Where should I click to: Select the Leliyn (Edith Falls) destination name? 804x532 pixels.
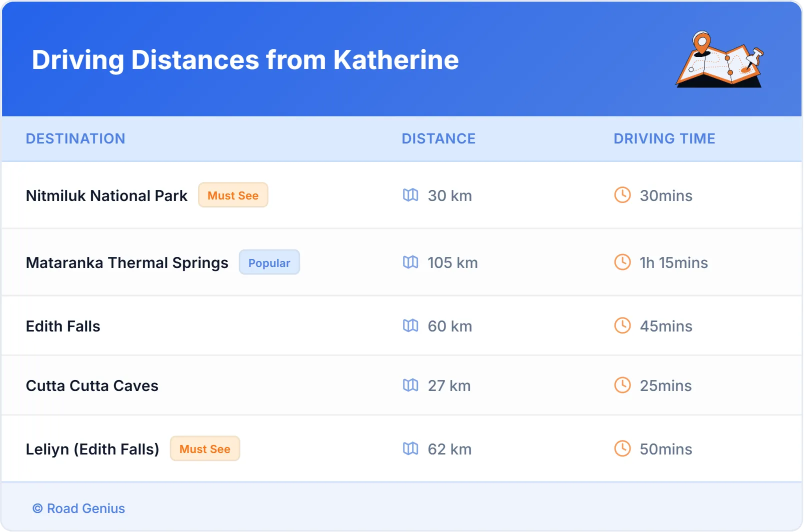[x=92, y=449]
